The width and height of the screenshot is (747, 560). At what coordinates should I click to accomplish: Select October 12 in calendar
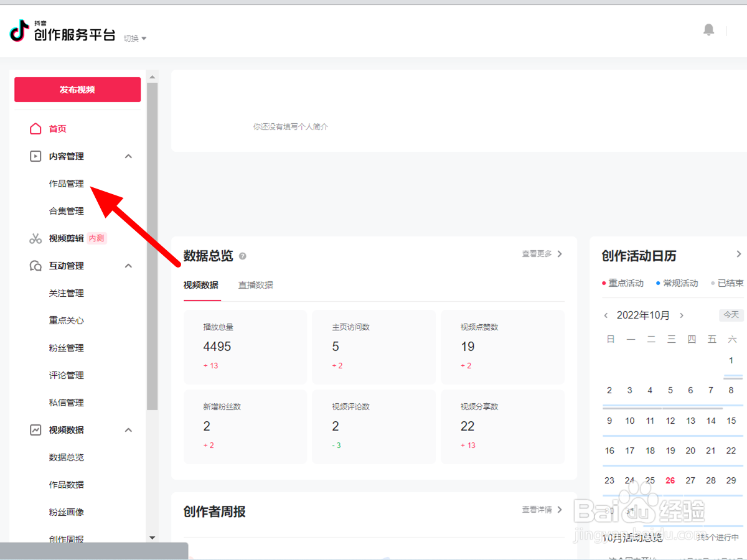click(670, 421)
